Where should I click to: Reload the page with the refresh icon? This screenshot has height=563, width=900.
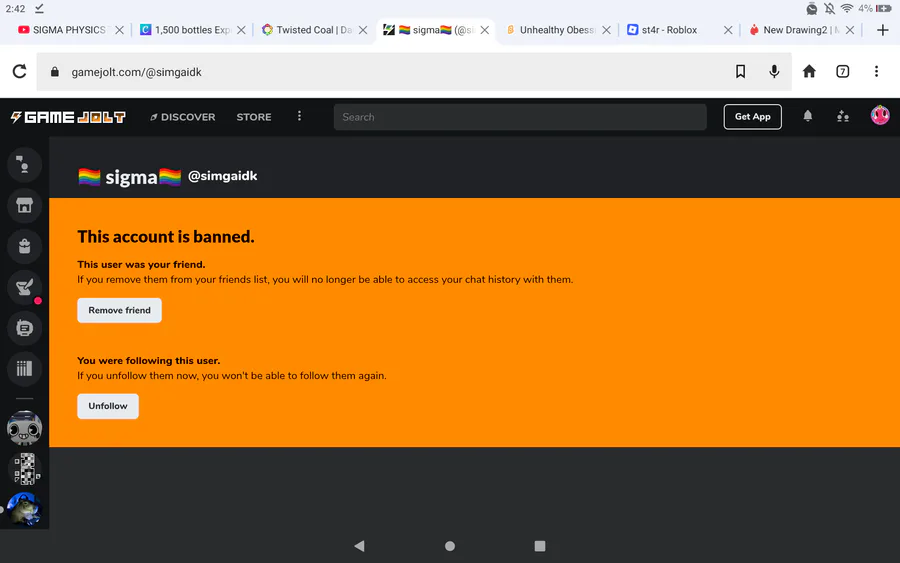pyautogui.click(x=20, y=72)
